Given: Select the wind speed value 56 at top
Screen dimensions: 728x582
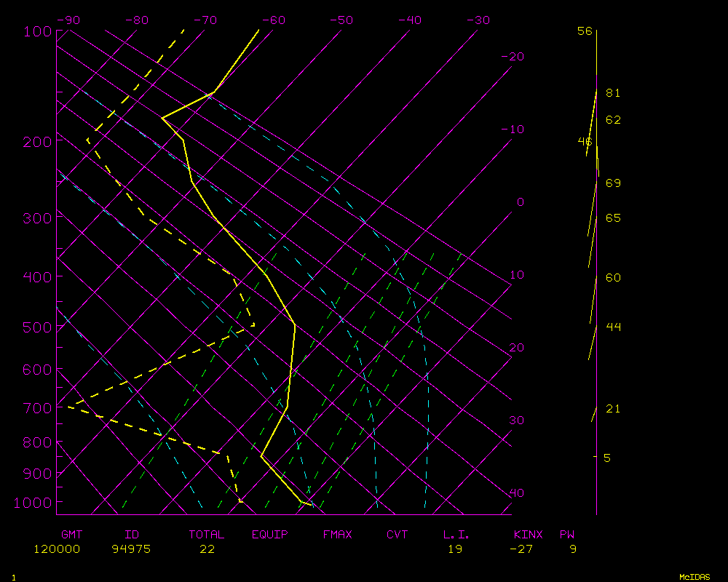Looking at the screenshot, I should coord(585,31).
